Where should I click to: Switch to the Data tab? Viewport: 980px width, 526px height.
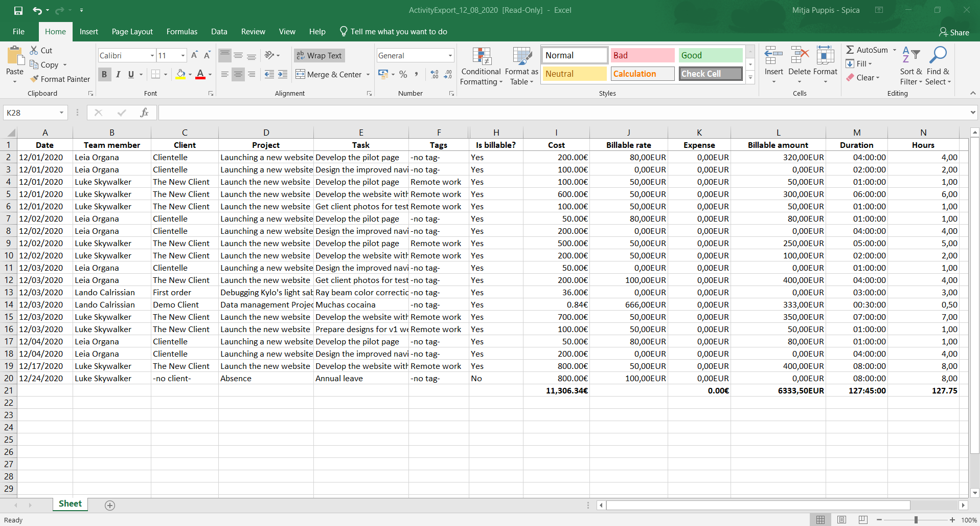[219, 32]
